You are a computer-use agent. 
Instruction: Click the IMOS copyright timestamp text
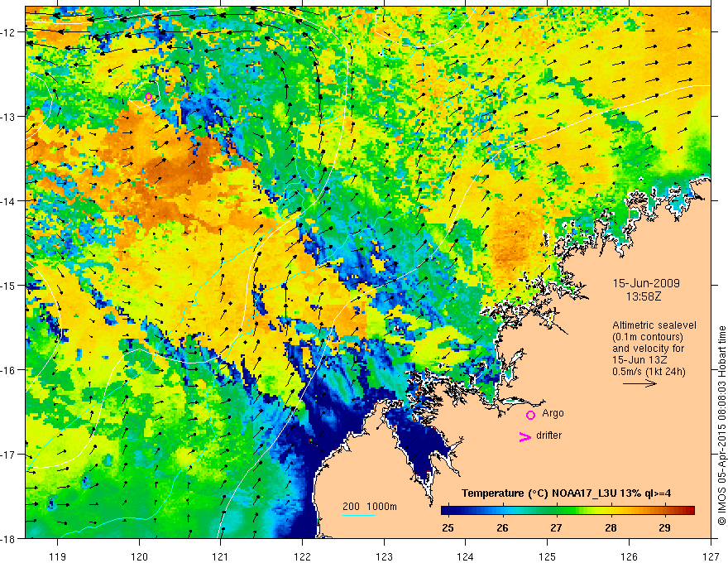click(721, 425)
